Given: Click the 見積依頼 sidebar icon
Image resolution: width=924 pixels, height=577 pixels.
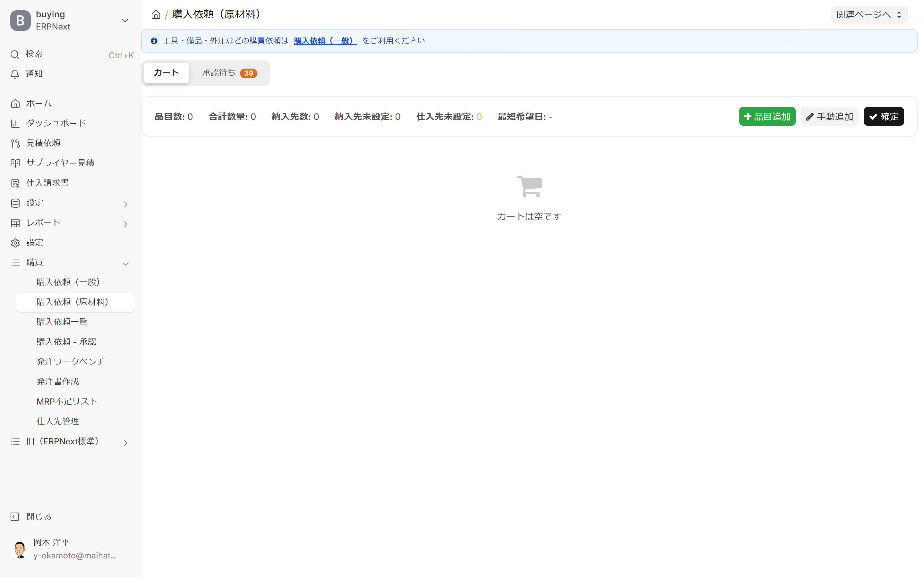Looking at the screenshot, I should tap(15, 143).
